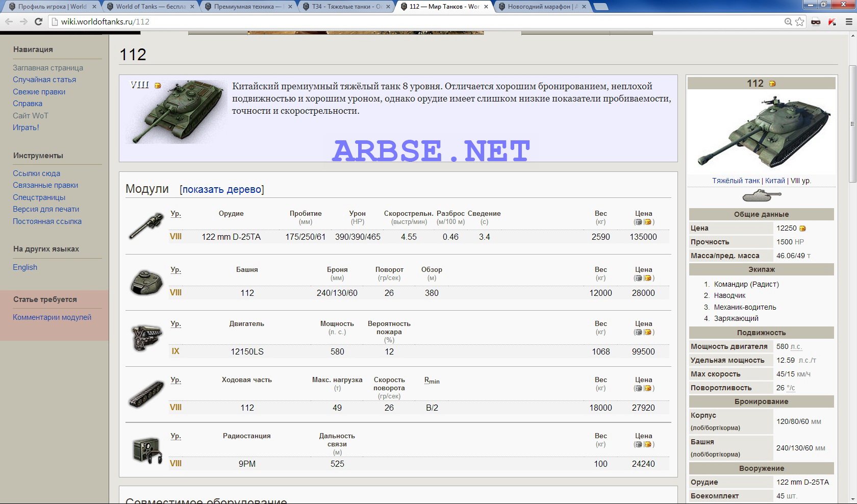
Task: Switch language to English
Action: point(25,267)
